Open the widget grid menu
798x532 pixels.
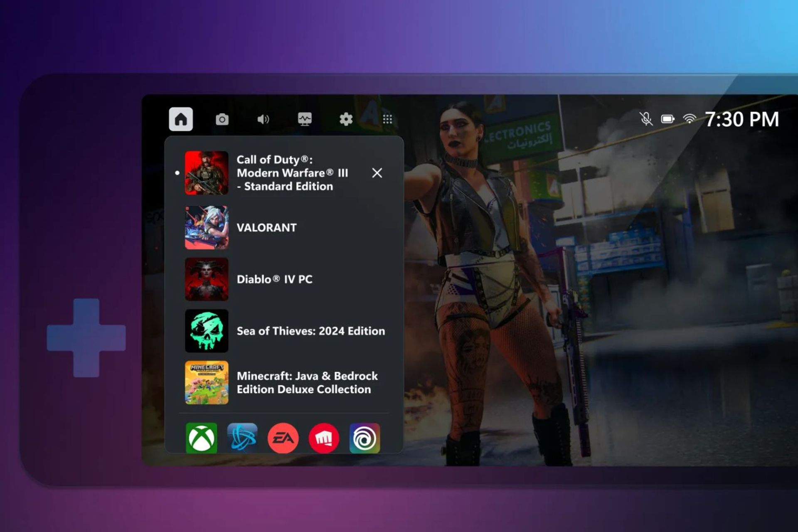pyautogui.click(x=387, y=119)
